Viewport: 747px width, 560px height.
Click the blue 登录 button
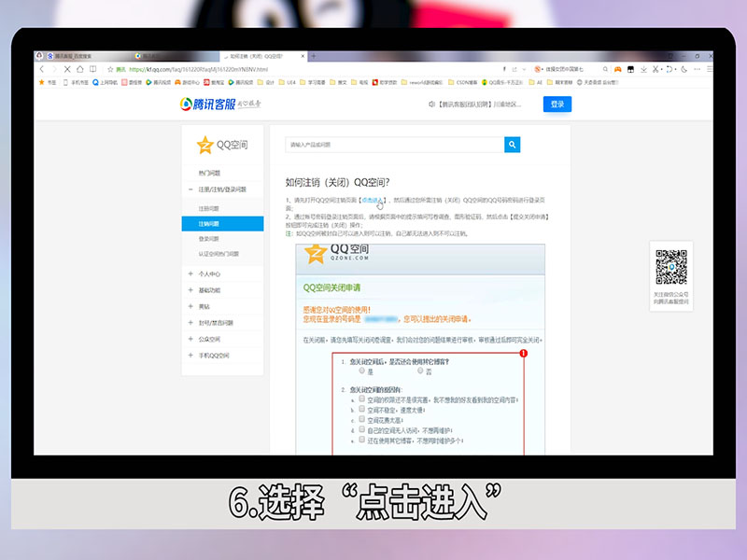557,104
